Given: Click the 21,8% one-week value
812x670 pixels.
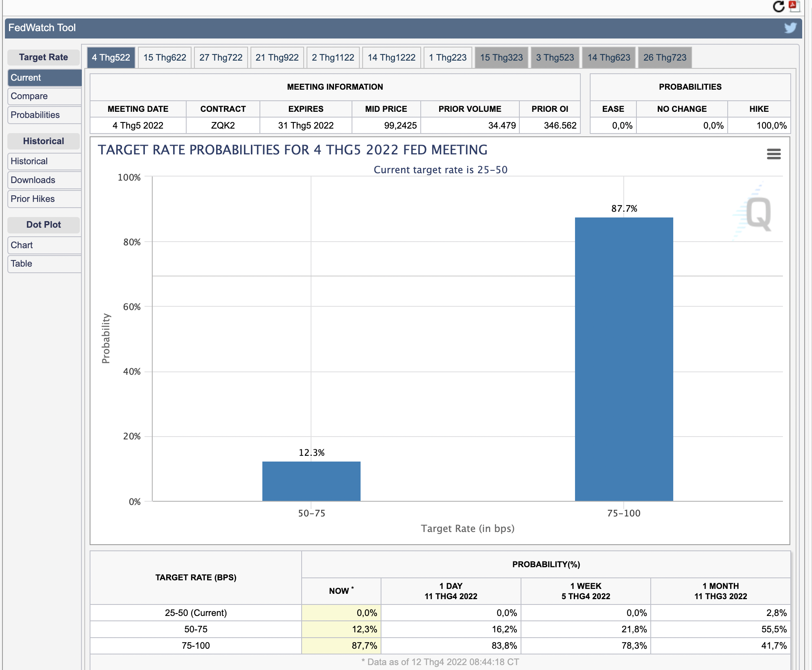Looking at the screenshot, I should (x=634, y=629).
